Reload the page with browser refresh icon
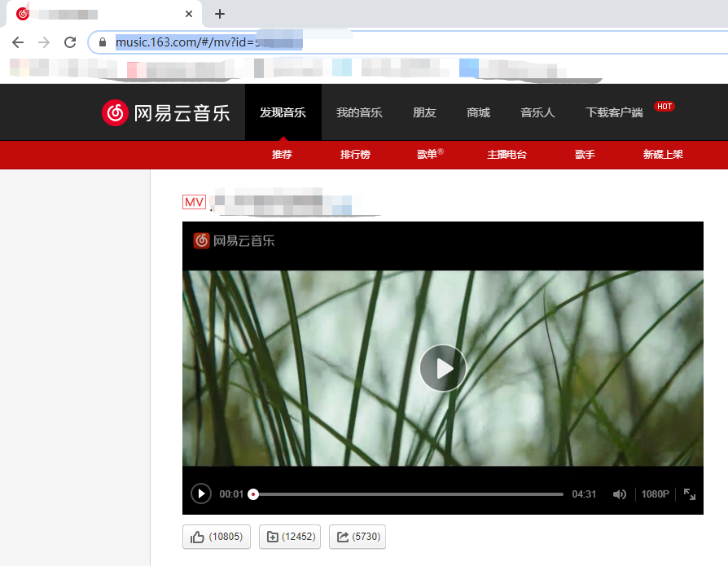The width and height of the screenshot is (728, 566). pyautogui.click(x=70, y=42)
